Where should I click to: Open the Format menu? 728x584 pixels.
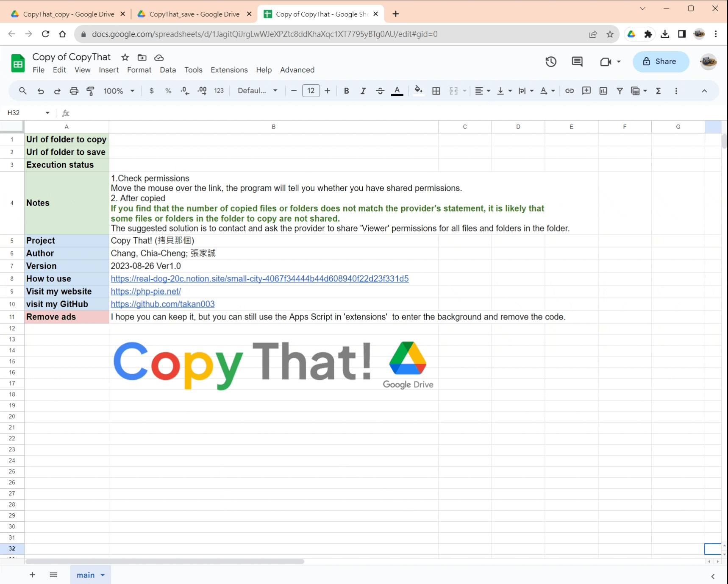click(x=139, y=70)
